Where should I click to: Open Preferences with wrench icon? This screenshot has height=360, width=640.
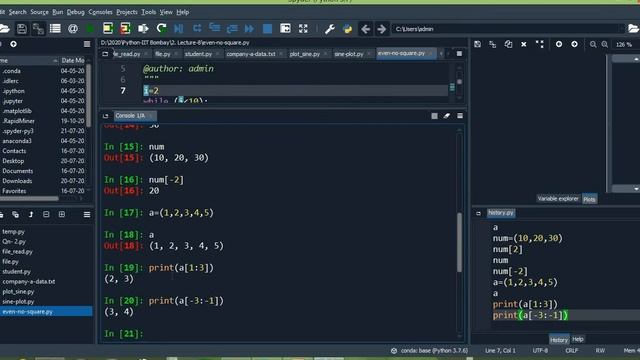coord(330,29)
